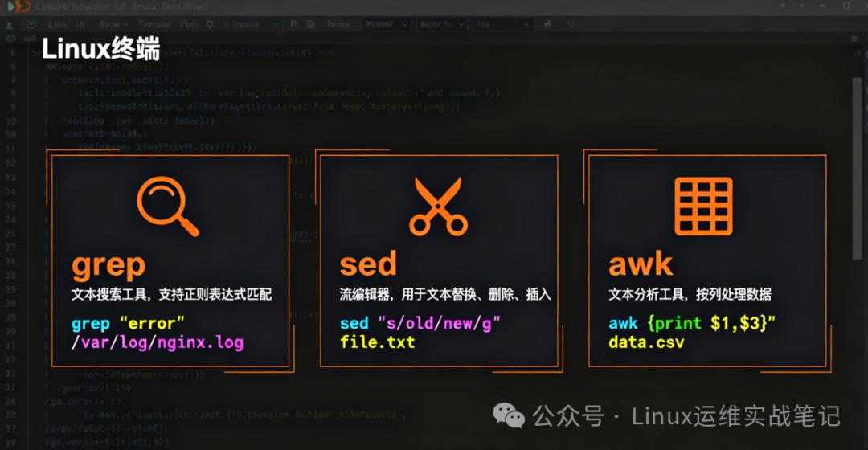Select the orange "awk" title

pos(641,264)
